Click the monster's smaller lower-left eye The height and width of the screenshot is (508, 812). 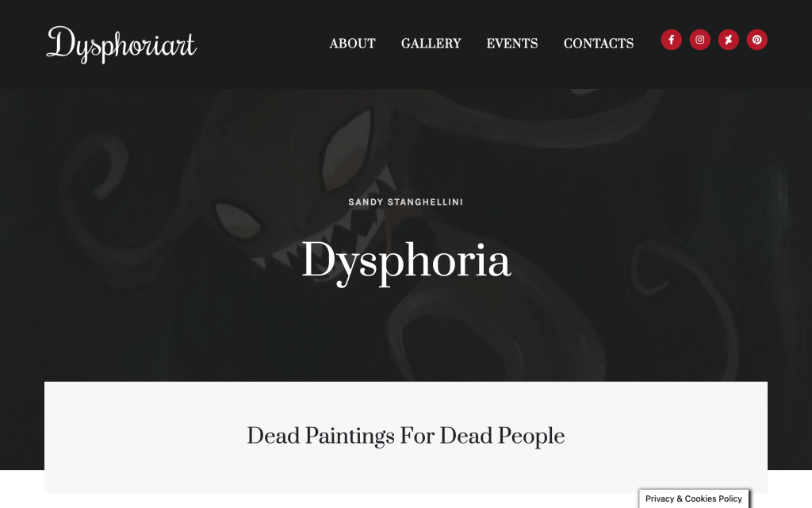[x=237, y=220]
